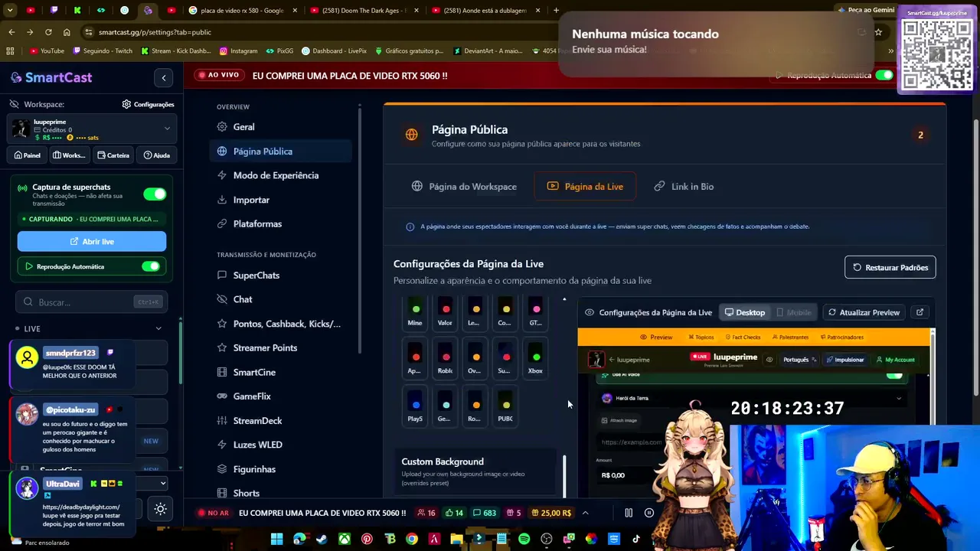Open the Português language selector in preview
980x551 pixels.
(x=799, y=360)
